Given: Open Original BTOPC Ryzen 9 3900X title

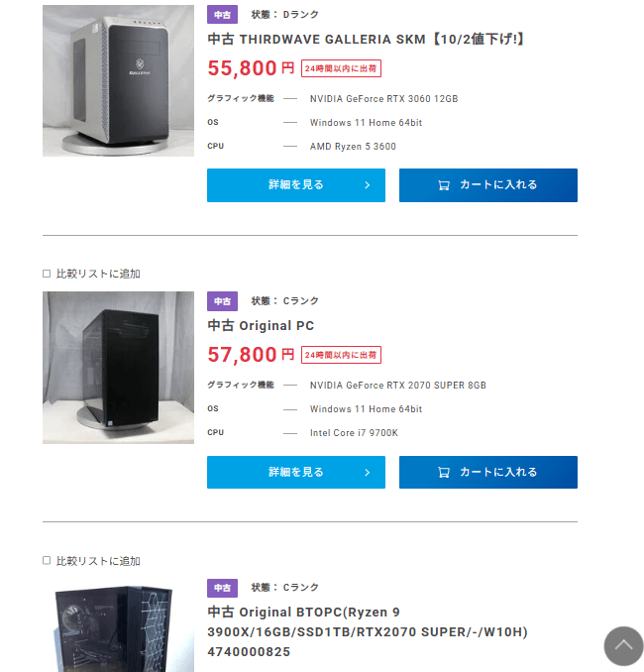Looking at the screenshot, I should point(367,631).
